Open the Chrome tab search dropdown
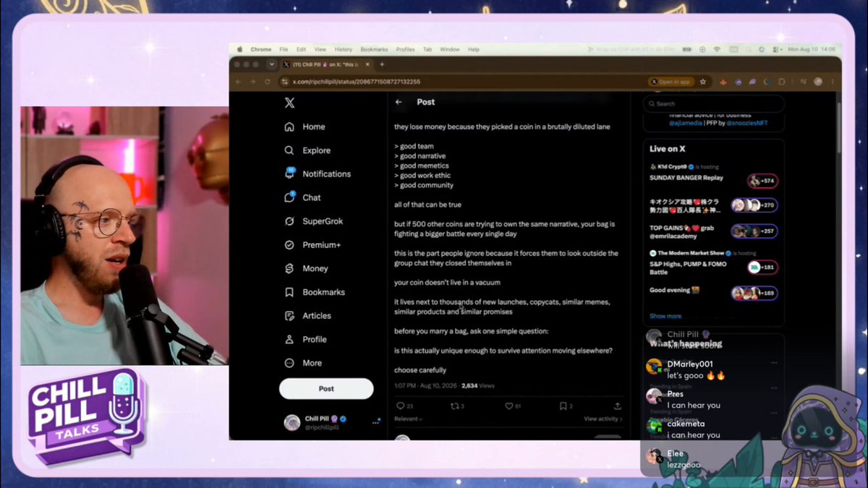This screenshot has height=488, width=868. tap(271, 64)
